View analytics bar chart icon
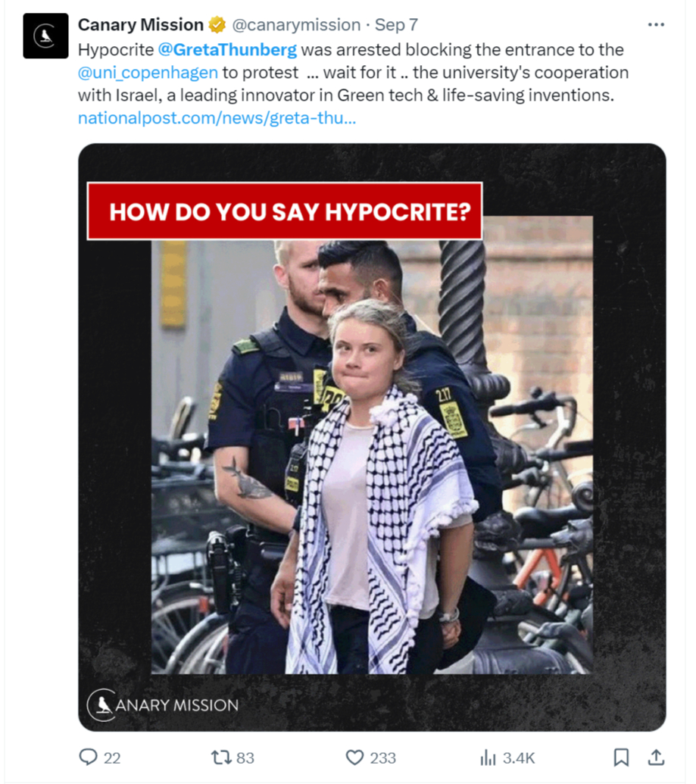 [488, 757]
